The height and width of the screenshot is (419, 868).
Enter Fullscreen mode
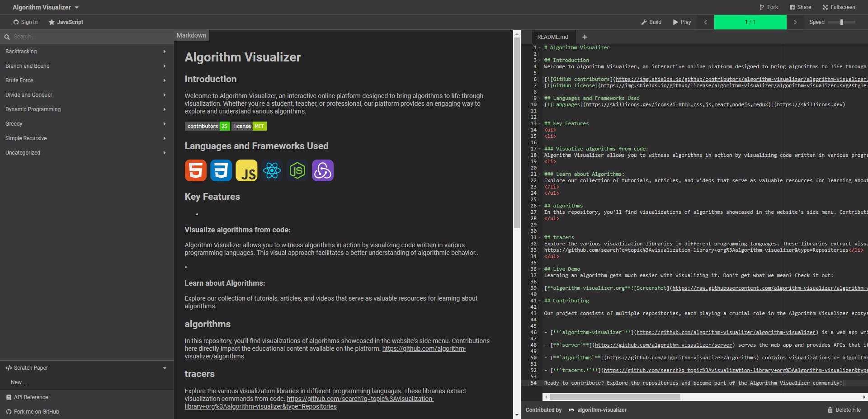click(x=839, y=7)
